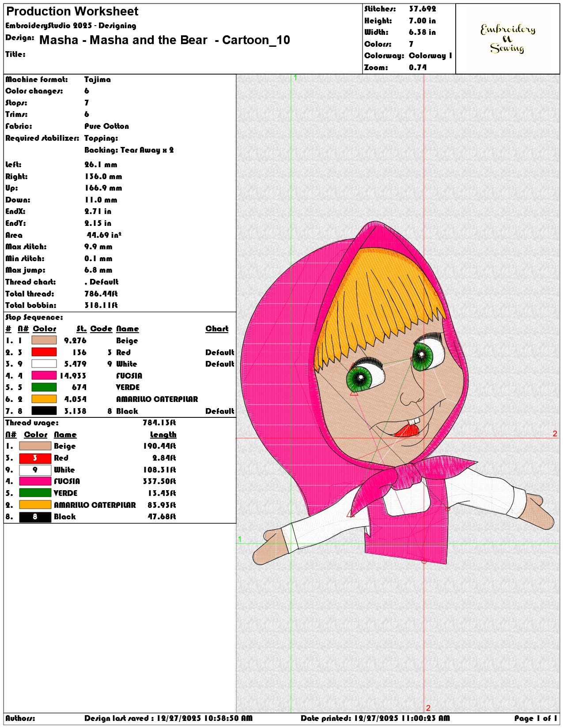The height and width of the screenshot is (728, 563).
Task: Select the Black thread length 47.68ft
Action: tap(162, 517)
